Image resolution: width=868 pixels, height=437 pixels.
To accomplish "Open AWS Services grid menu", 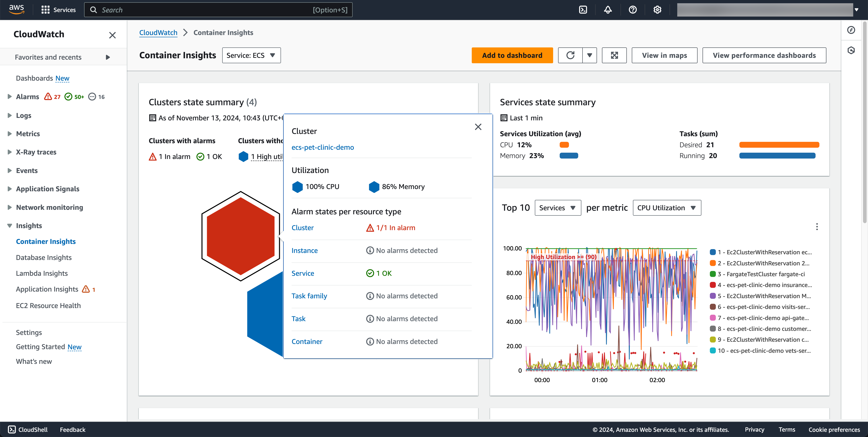I will [45, 10].
